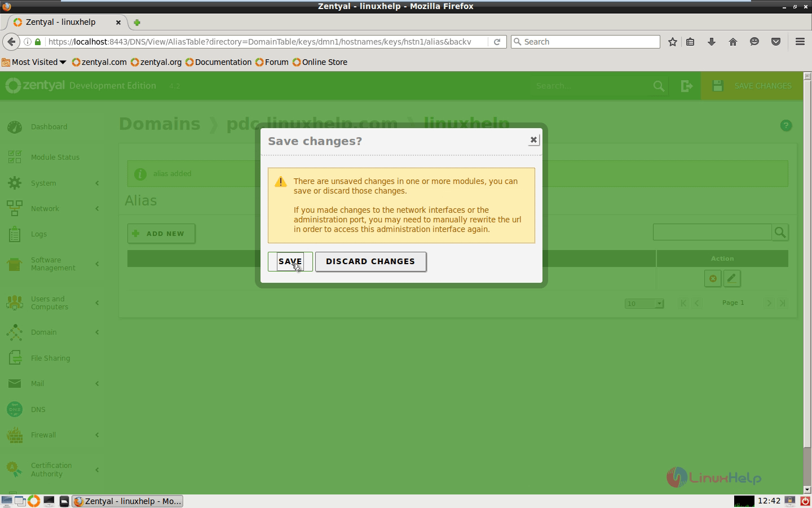The height and width of the screenshot is (508, 812).
Task: Open the Dashboard sidebar icon
Action: [15, 127]
